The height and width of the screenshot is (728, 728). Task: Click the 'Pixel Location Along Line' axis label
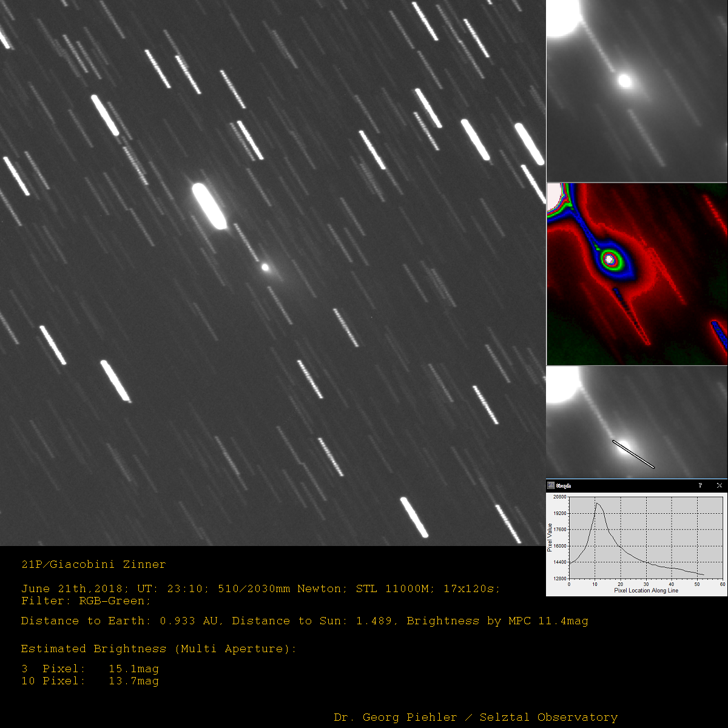(646, 590)
